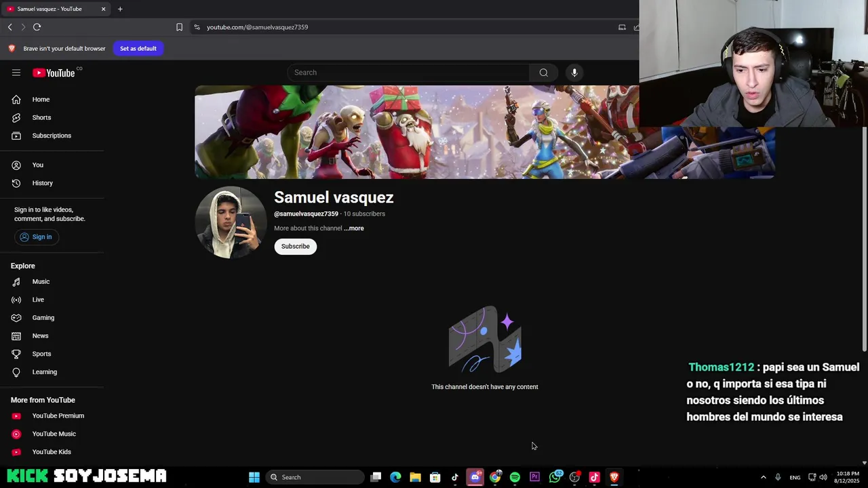Open the clock and date panel
The height and width of the screenshot is (488, 868).
[848, 477]
